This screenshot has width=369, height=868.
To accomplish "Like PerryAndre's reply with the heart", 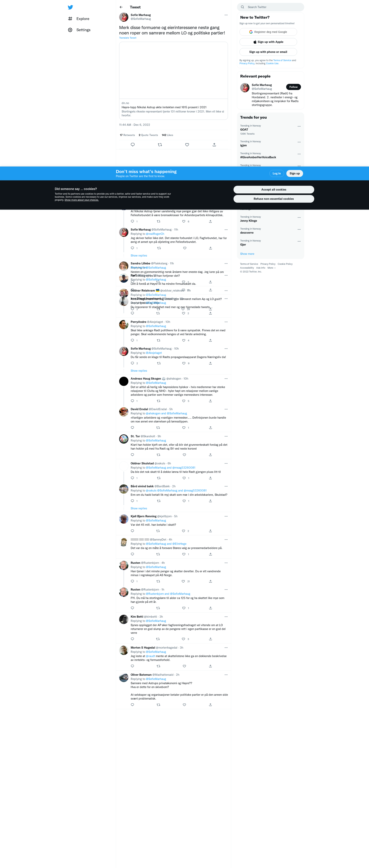I will [x=184, y=340].
